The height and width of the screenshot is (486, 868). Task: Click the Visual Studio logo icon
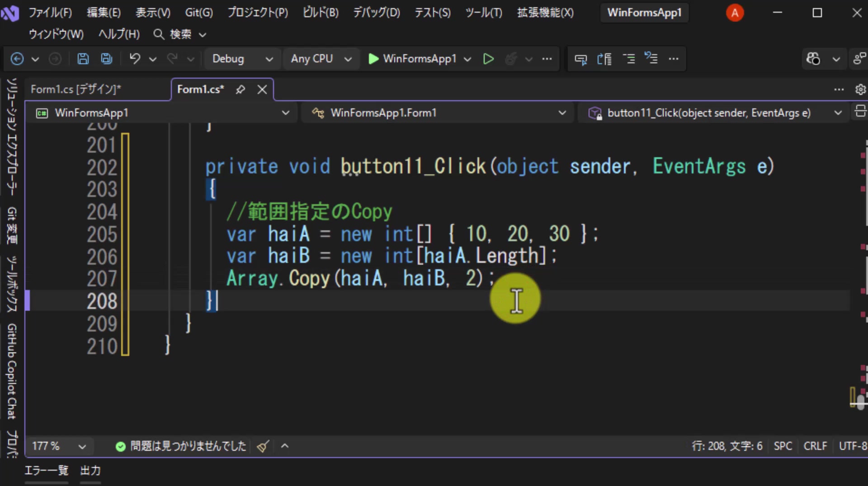point(9,13)
